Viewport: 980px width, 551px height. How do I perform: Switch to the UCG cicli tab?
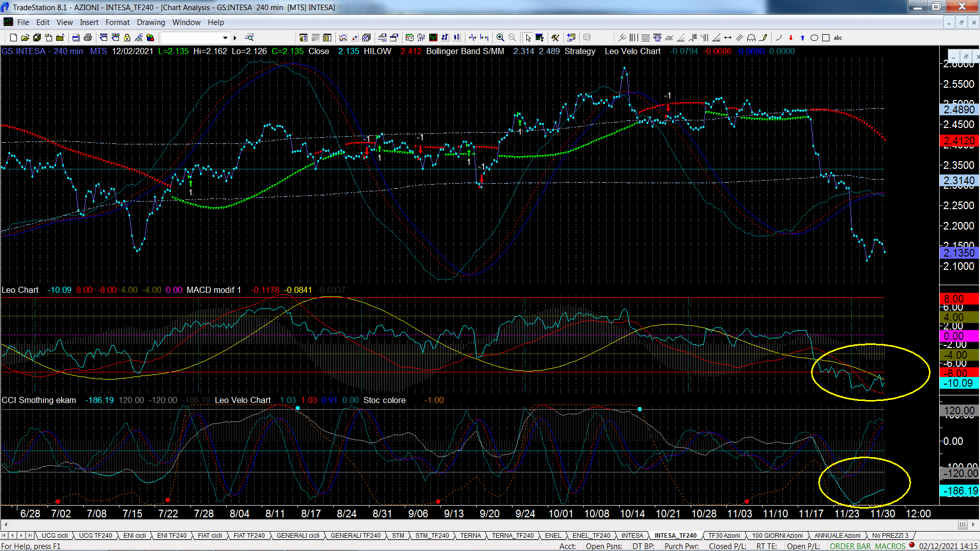coord(55,535)
